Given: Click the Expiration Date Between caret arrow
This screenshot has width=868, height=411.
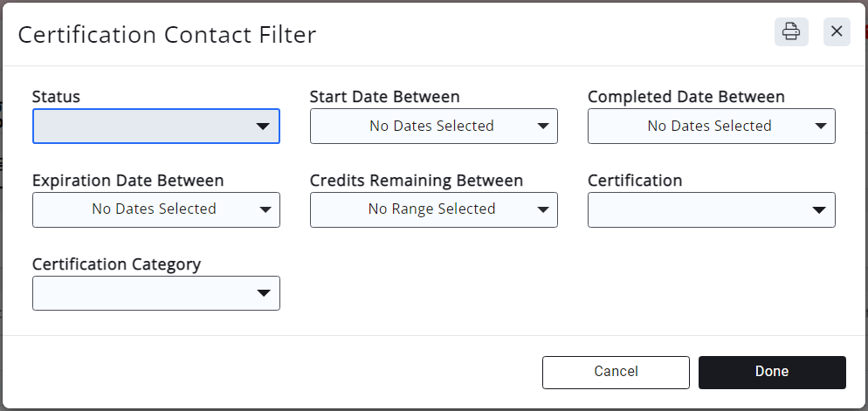Looking at the screenshot, I should 265,209.
